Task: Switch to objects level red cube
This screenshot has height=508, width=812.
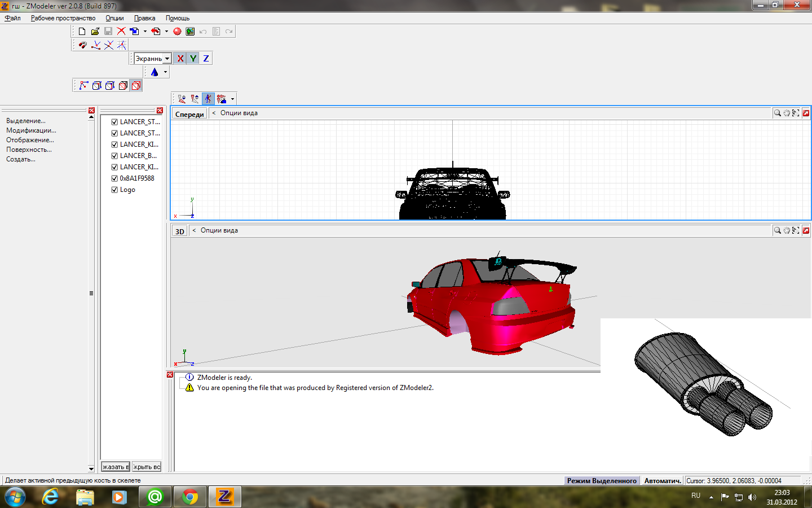Action: tap(136, 86)
